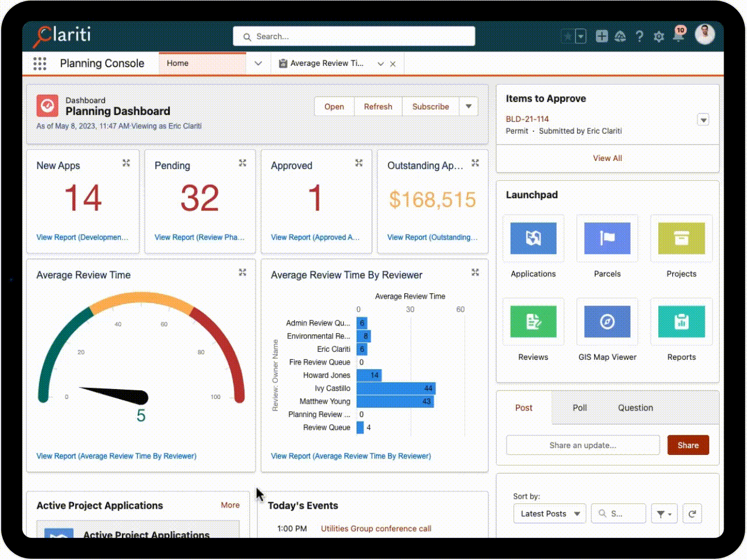747x560 pixels.
Task: Select the Home workspace tab
Action: (177, 63)
